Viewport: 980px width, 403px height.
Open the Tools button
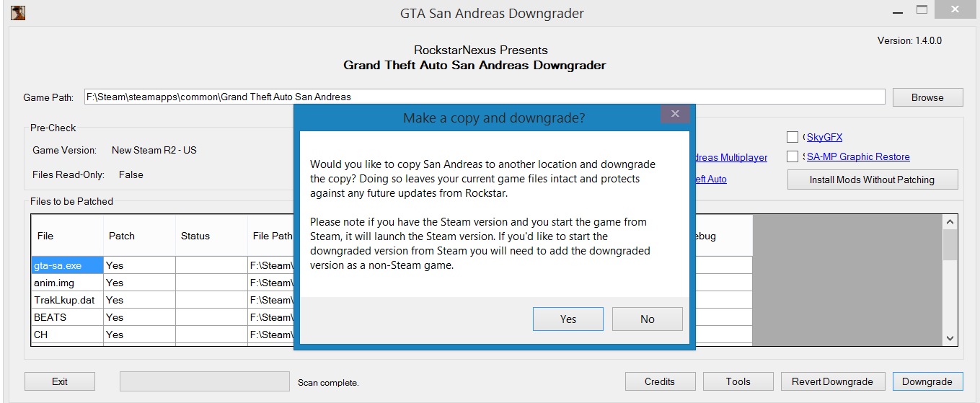(x=738, y=381)
